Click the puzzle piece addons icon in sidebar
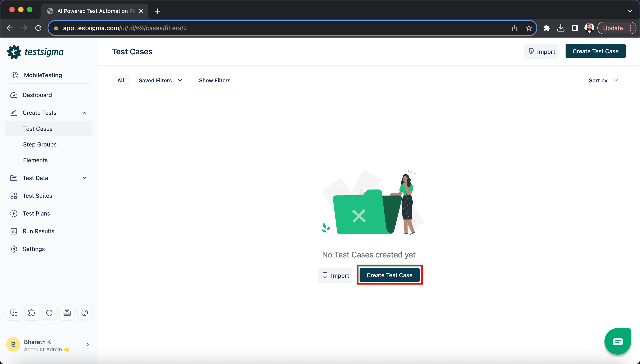The image size is (640, 364). pyautogui.click(x=32, y=313)
